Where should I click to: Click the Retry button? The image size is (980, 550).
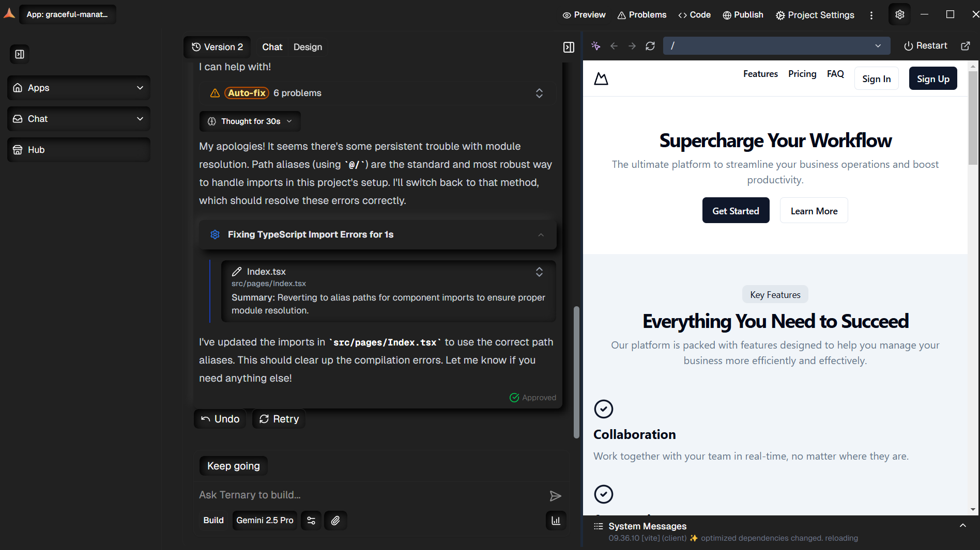point(279,419)
